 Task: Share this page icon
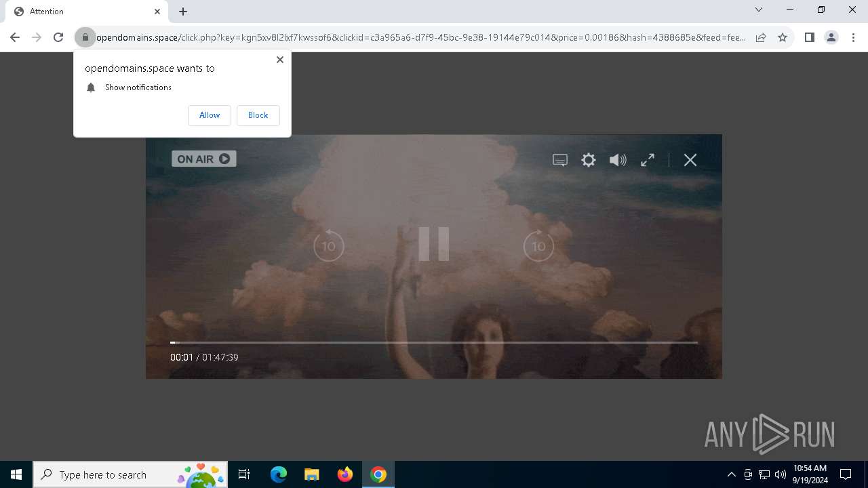point(761,37)
